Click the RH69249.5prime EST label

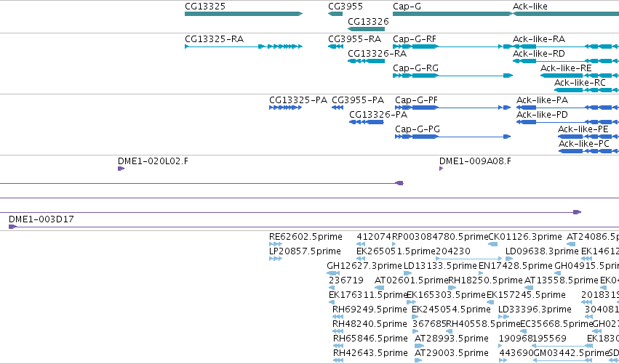[370, 310]
